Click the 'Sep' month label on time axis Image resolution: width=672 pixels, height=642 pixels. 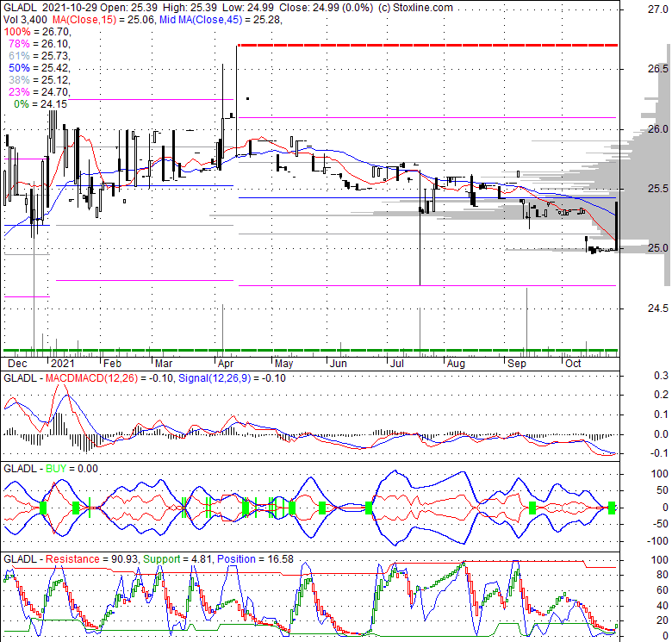[516, 364]
